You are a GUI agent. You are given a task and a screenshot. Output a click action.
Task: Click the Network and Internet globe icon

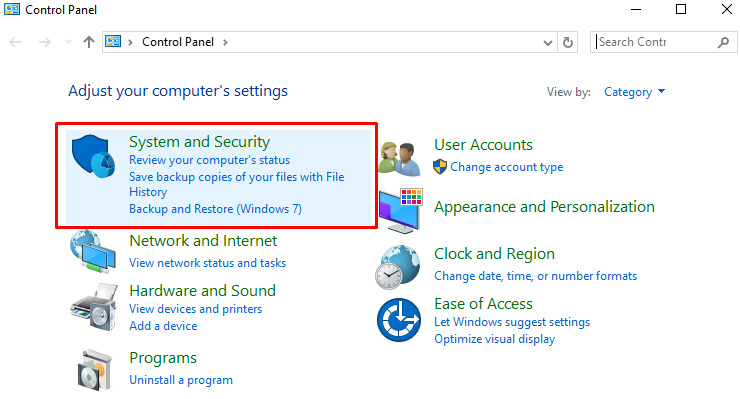coord(93,252)
